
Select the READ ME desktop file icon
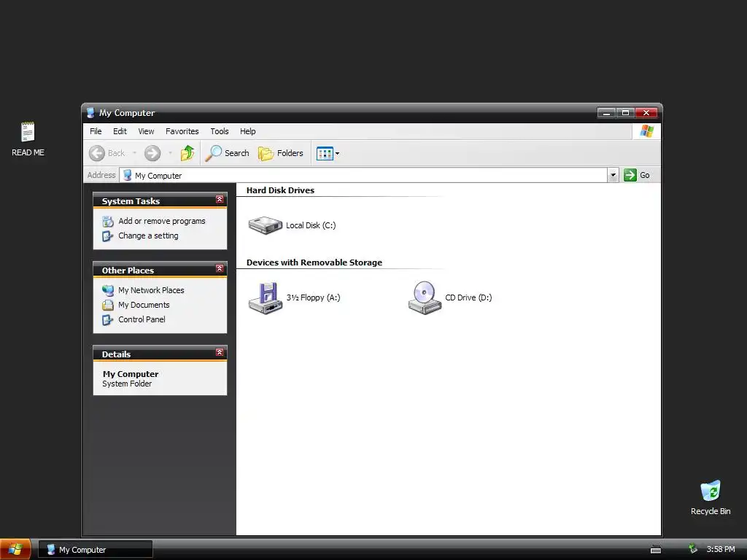(x=28, y=133)
